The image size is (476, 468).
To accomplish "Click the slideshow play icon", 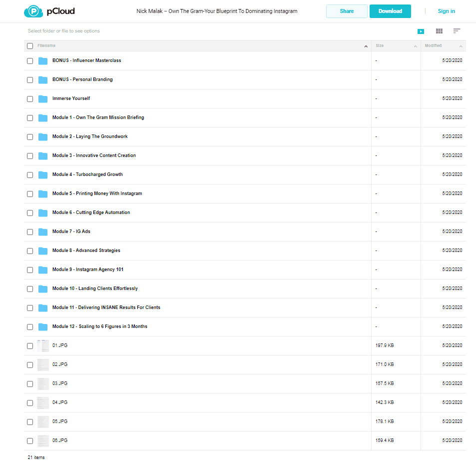I will pyautogui.click(x=421, y=31).
